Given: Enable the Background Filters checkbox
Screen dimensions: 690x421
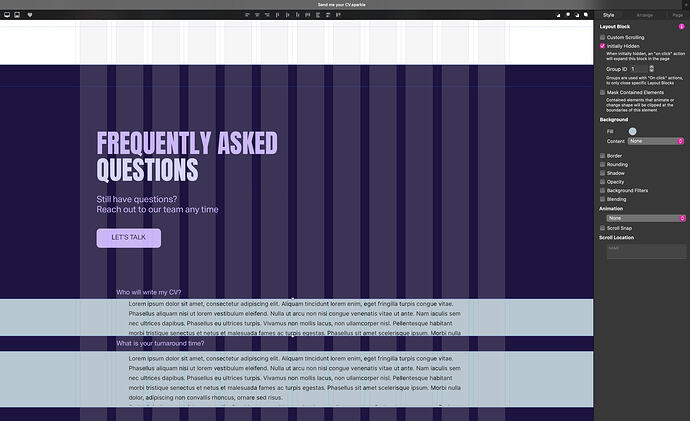Looking at the screenshot, I should 602,190.
